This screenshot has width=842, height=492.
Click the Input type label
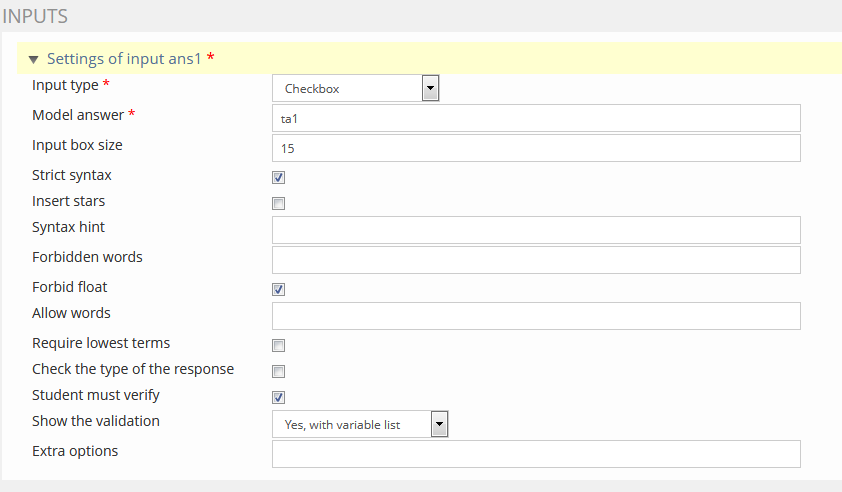[x=66, y=85]
